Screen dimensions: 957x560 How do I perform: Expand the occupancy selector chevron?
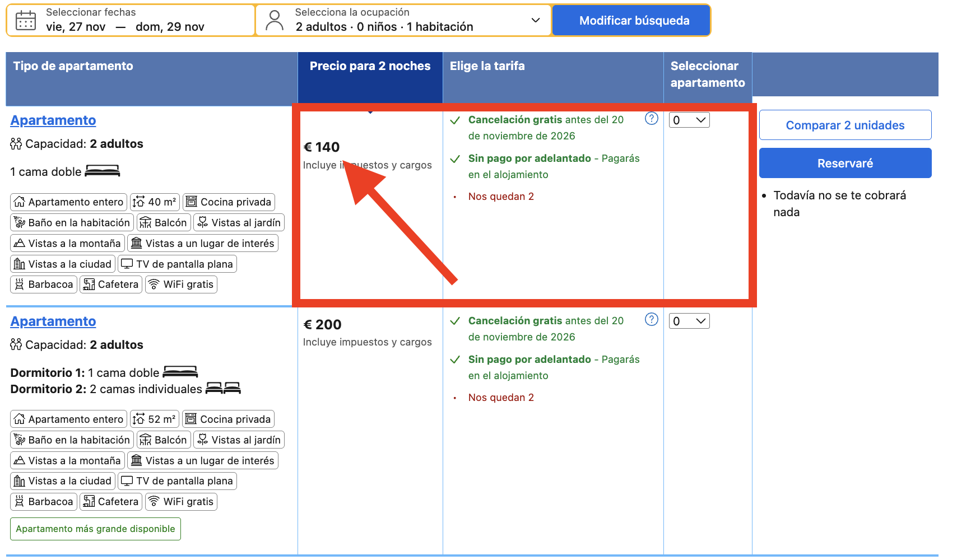[536, 20]
